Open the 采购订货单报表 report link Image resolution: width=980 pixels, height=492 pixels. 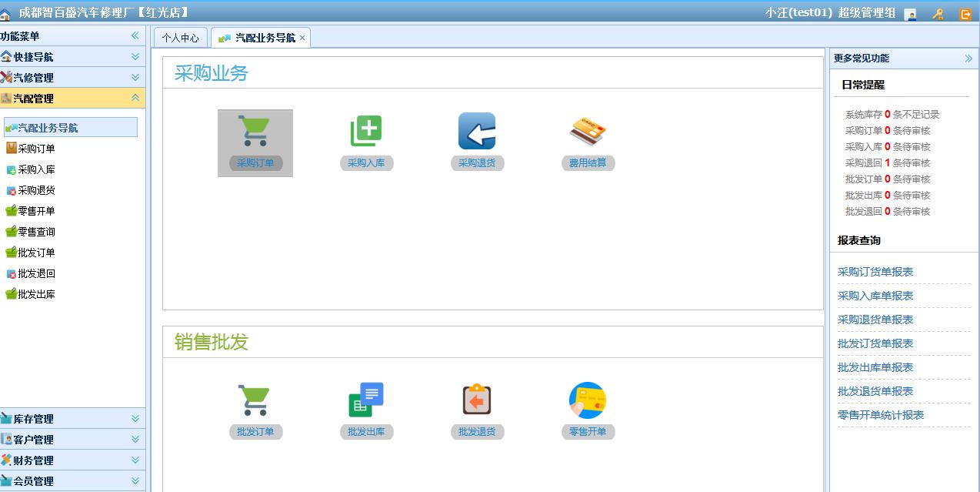pos(875,272)
